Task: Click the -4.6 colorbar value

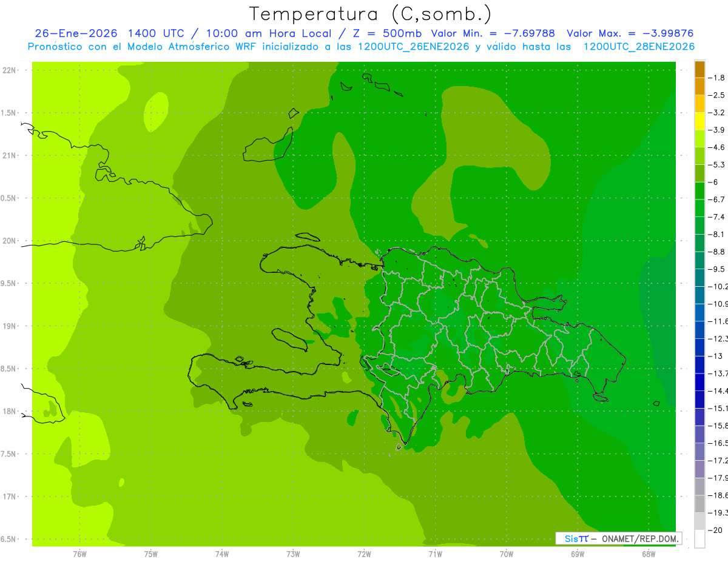Action: [x=716, y=147]
